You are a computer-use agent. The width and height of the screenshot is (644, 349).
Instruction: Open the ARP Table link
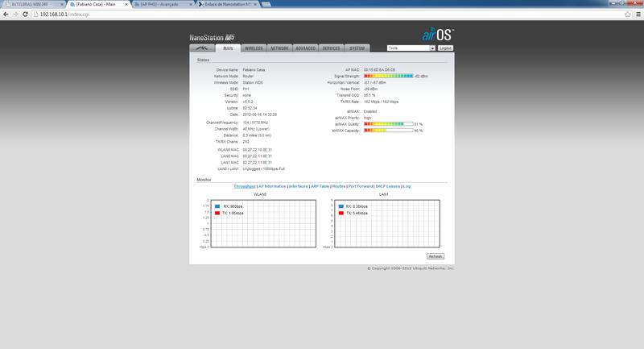320,186
